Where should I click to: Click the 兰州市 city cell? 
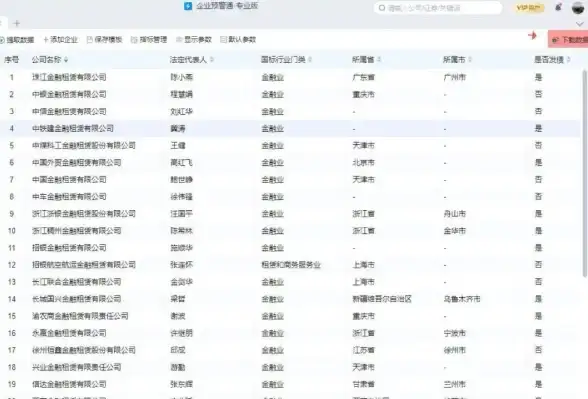pyautogui.click(x=454, y=384)
